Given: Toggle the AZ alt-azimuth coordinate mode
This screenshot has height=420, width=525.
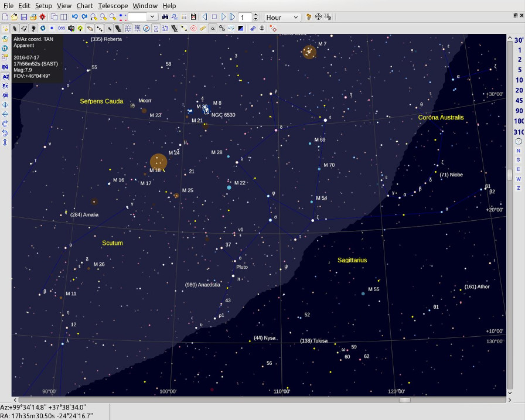Looking at the screenshot, I should [5, 77].
